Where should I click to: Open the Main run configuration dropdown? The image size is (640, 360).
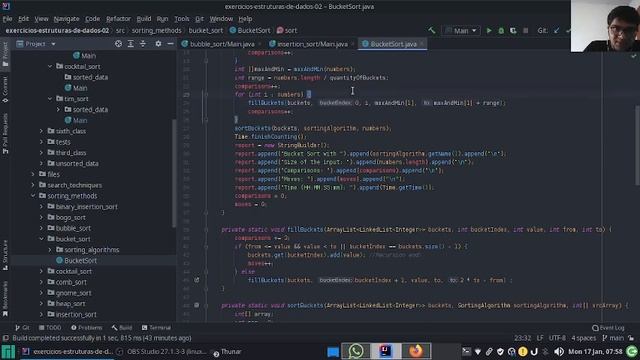point(462,31)
